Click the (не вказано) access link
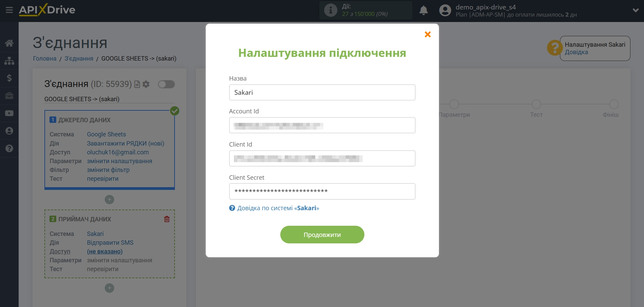The height and width of the screenshot is (307, 644). (105, 251)
